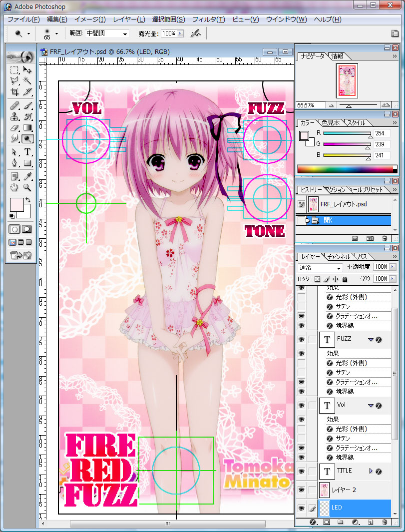Viewport: 405px width, 532px height.
Task: Select the Eyedropper tool
Action: tap(27, 176)
